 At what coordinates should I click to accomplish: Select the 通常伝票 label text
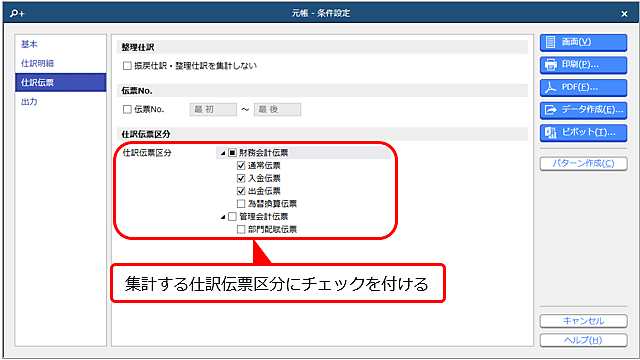(264, 166)
